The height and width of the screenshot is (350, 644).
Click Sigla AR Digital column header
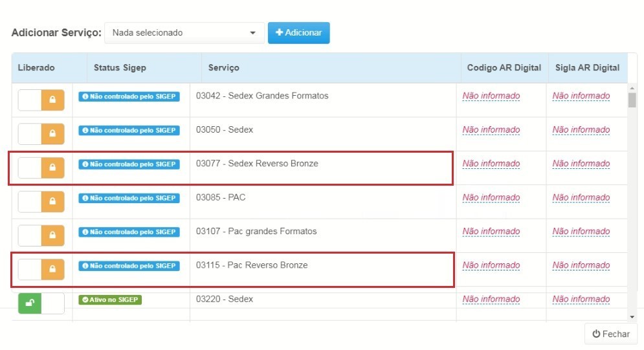[587, 68]
